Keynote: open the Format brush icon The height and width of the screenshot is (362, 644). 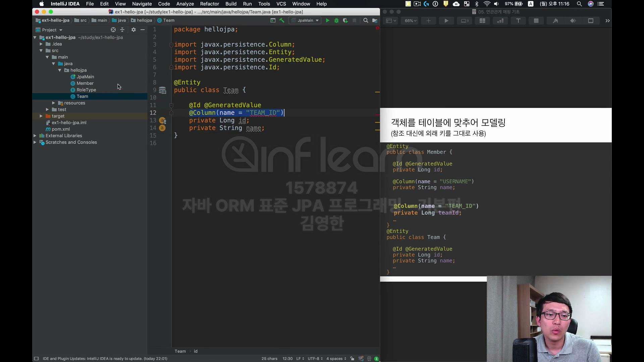pos(555,21)
